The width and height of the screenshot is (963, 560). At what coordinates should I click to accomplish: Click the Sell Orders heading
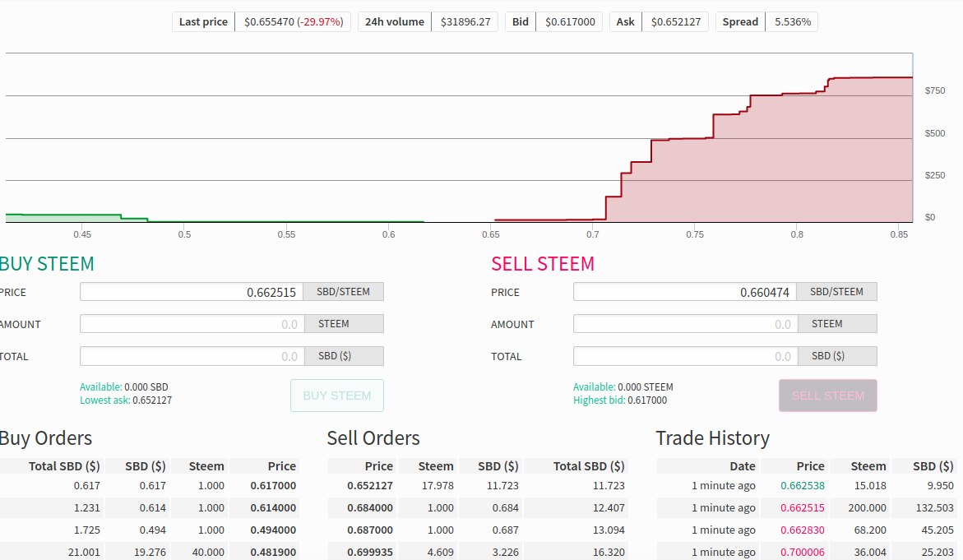[373, 437]
